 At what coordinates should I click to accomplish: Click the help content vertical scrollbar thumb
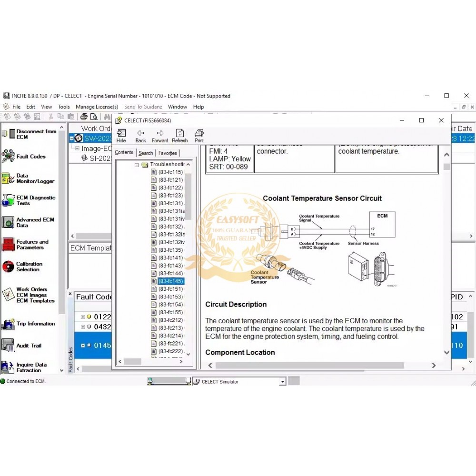[x=446, y=167]
